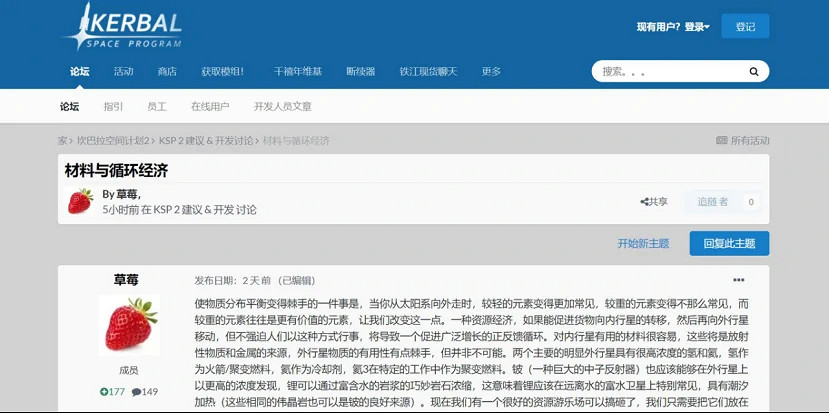
Task: Expand the 登录 login dropdown
Action: pyautogui.click(x=697, y=26)
